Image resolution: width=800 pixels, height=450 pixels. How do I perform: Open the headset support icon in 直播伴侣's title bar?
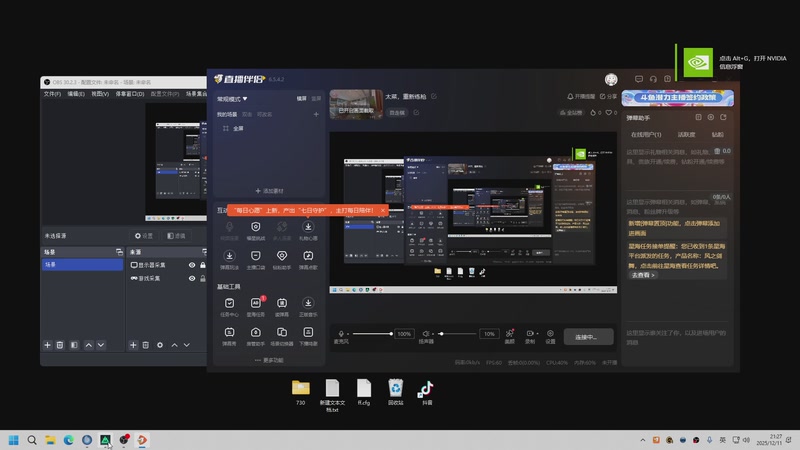tap(653, 79)
